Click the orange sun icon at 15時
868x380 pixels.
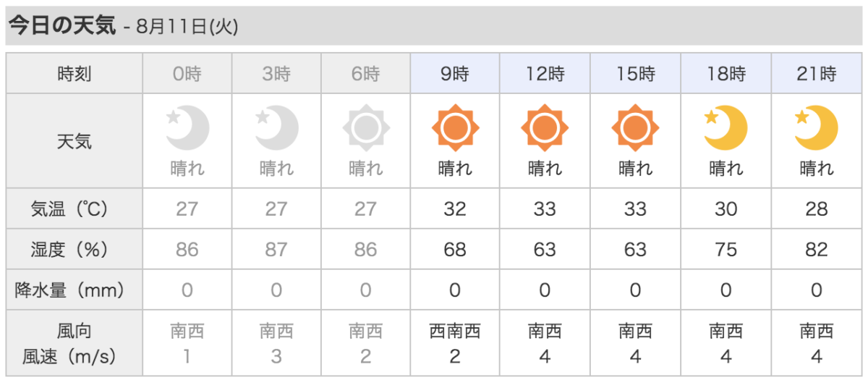coord(635,129)
